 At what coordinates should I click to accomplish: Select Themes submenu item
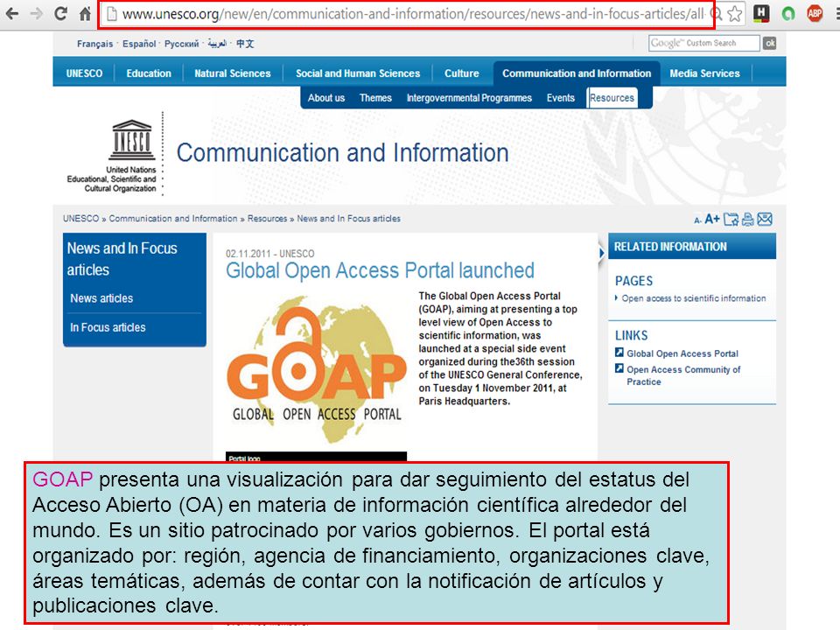375,98
